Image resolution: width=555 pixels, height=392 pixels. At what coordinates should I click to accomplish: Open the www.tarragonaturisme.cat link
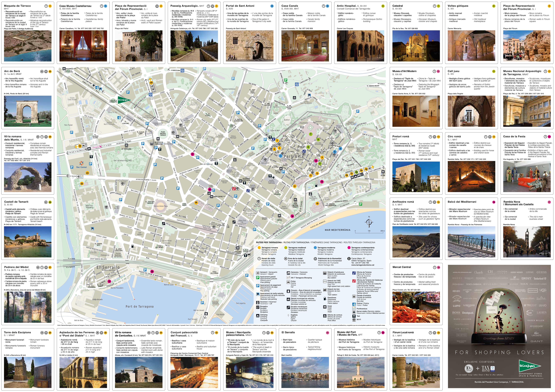pyautogui.click(x=363, y=265)
